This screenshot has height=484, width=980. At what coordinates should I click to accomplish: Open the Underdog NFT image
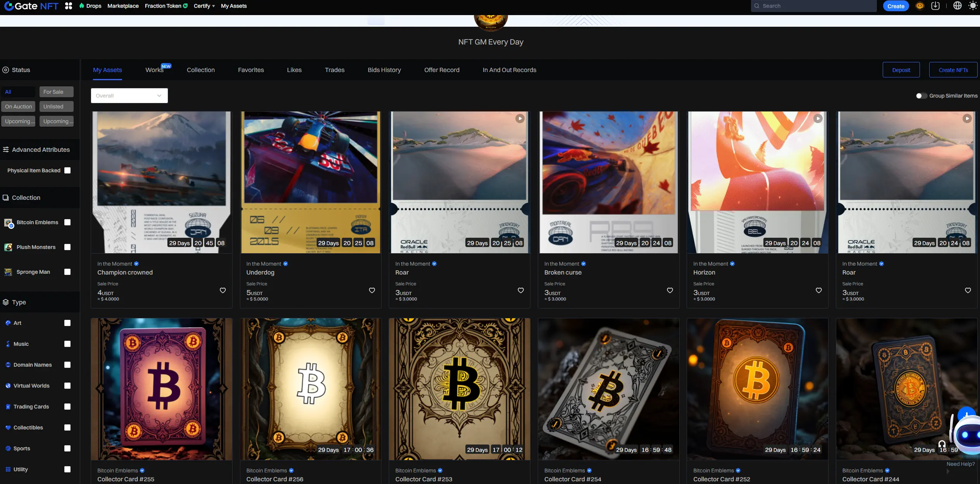pyautogui.click(x=311, y=182)
